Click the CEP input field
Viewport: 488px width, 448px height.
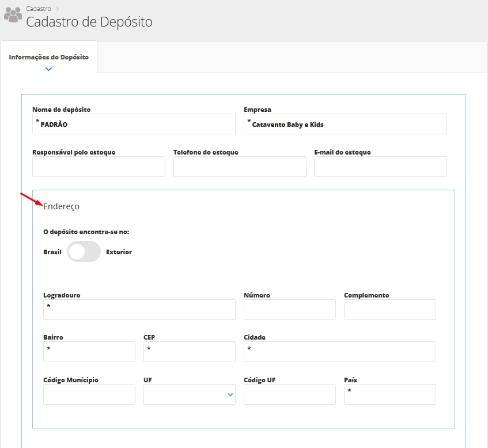coord(189,352)
